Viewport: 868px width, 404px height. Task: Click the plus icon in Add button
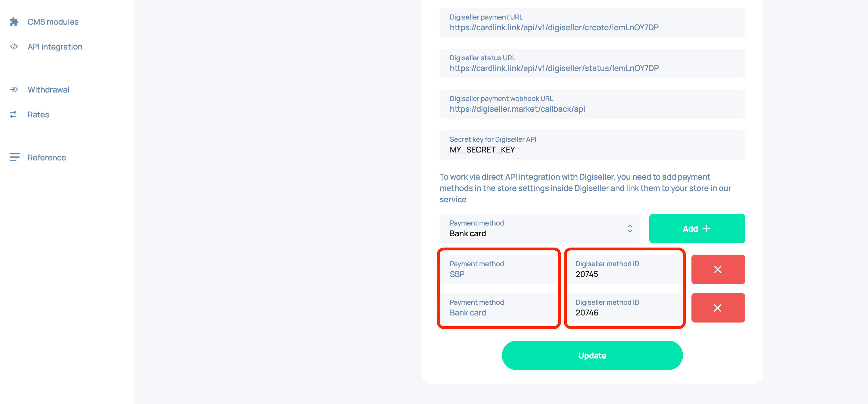707,229
